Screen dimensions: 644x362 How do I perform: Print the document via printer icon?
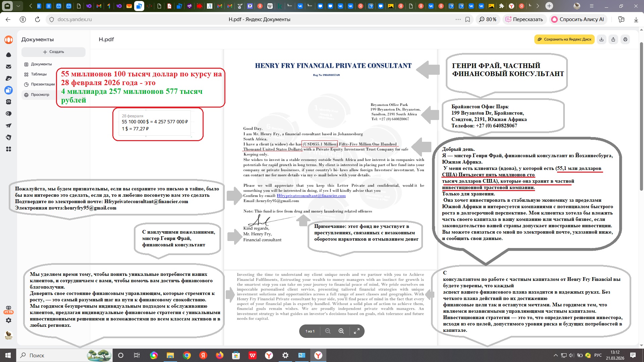625,39
